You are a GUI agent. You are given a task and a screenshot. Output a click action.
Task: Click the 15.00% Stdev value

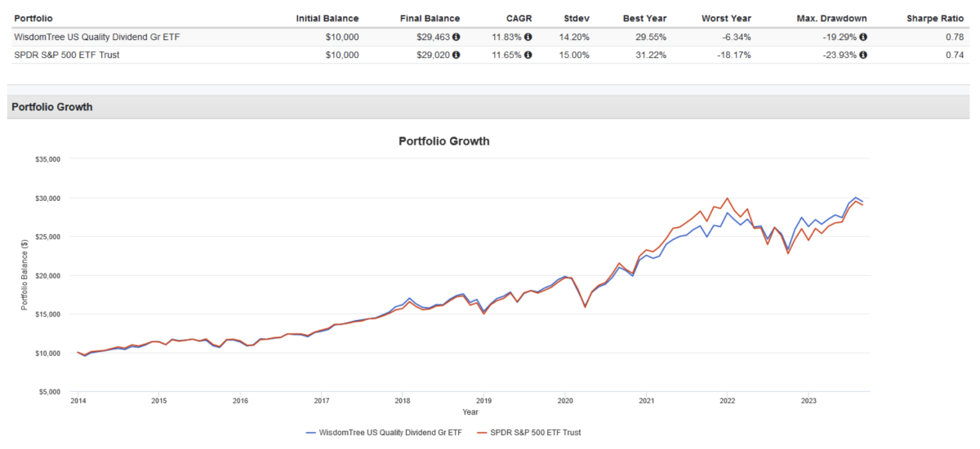tap(573, 55)
